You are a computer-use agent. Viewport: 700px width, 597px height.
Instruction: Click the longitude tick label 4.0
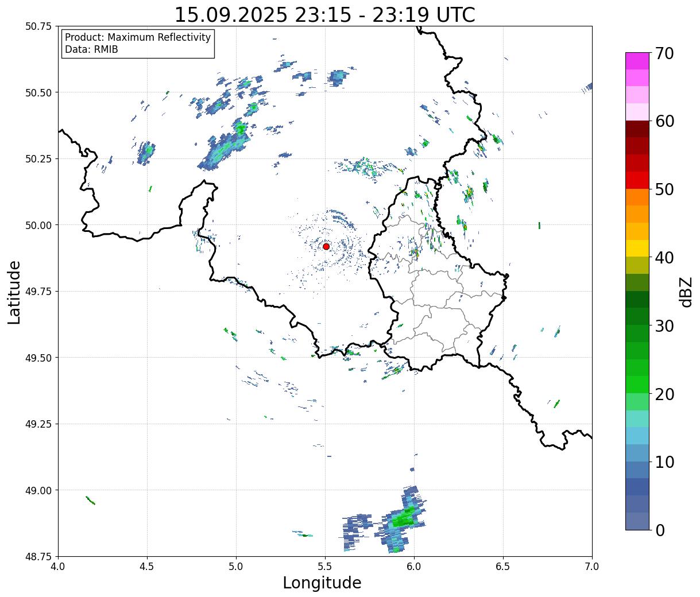[x=58, y=567]
